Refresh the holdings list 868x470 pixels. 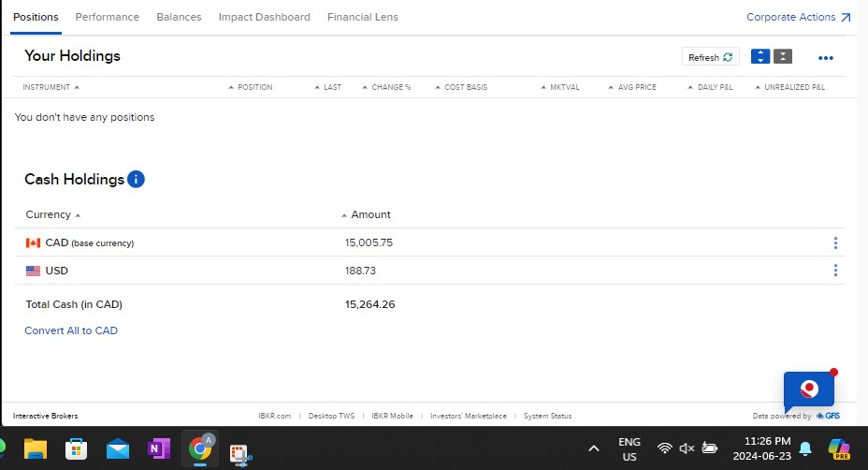pos(710,57)
